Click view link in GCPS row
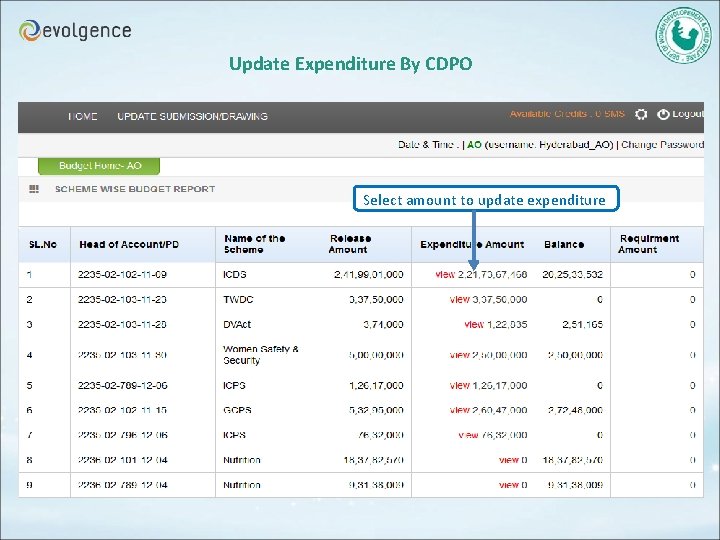Image resolution: width=720 pixels, height=540 pixels. tap(460, 410)
